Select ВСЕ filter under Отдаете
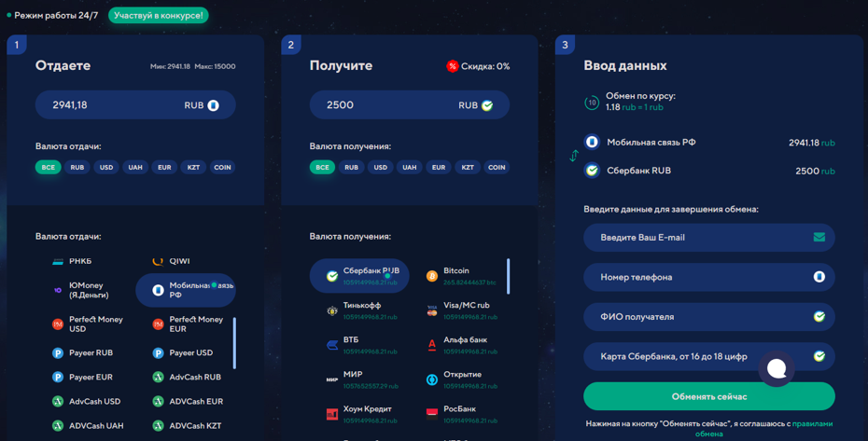The width and height of the screenshot is (868, 441). point(49,167)
